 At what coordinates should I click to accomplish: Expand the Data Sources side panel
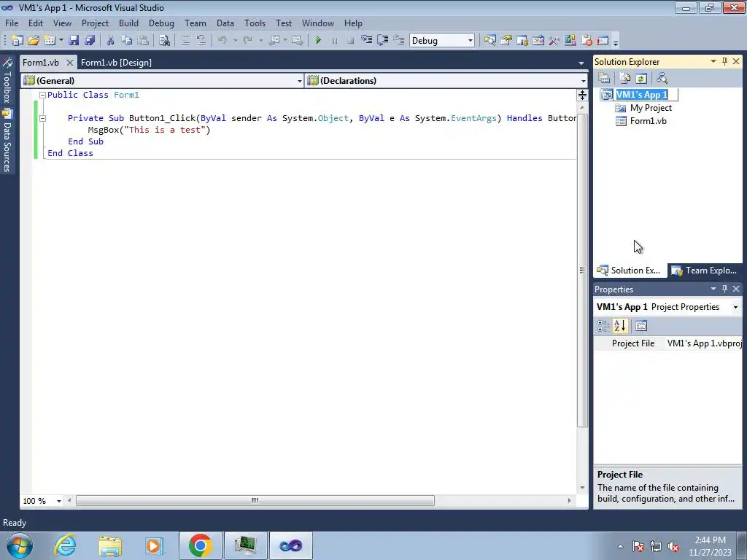[7, 141]
